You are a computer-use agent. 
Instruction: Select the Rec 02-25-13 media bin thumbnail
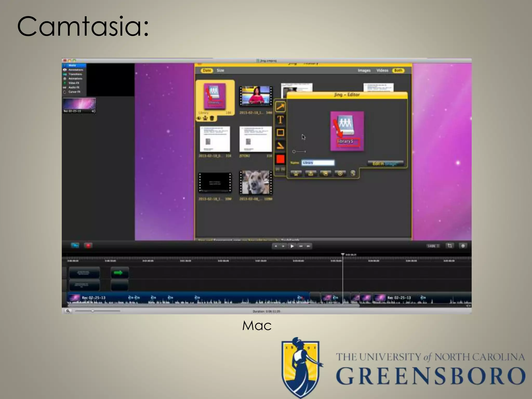point(79,105)
